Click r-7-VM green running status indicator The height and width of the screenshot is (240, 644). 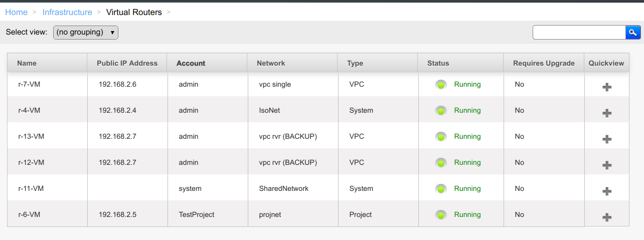(x=441, y=85)
